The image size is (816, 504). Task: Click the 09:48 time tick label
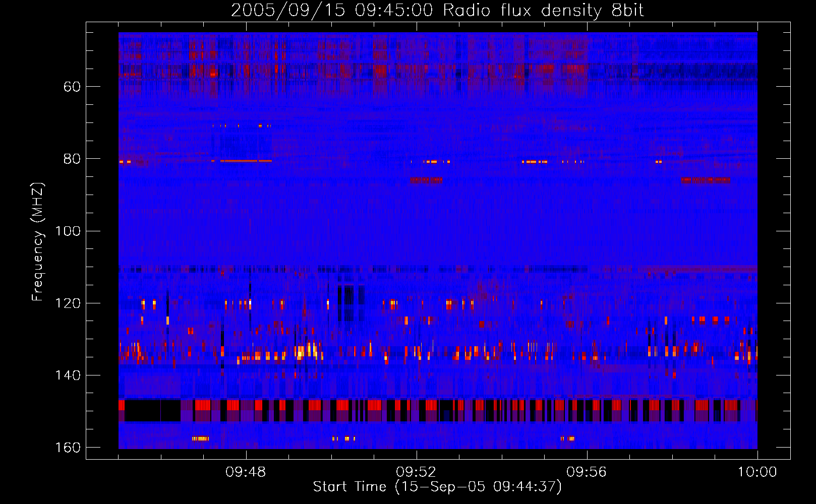(x=246, y=472)
